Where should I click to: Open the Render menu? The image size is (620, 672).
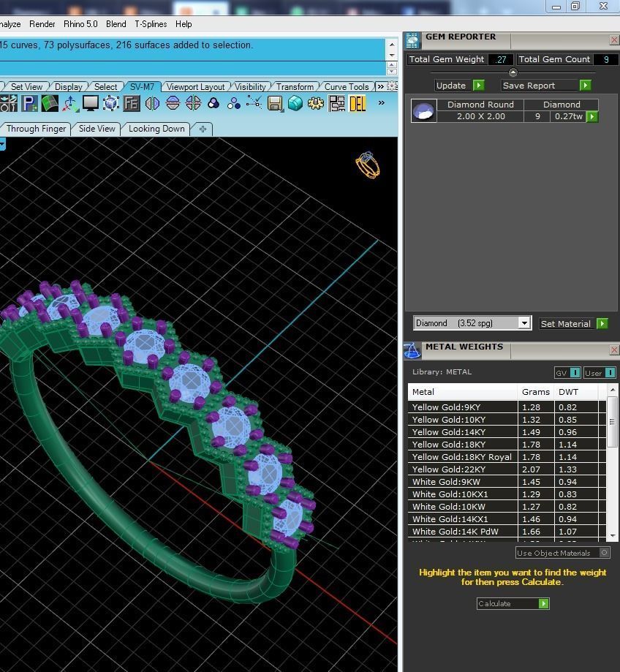coord(42,24)
